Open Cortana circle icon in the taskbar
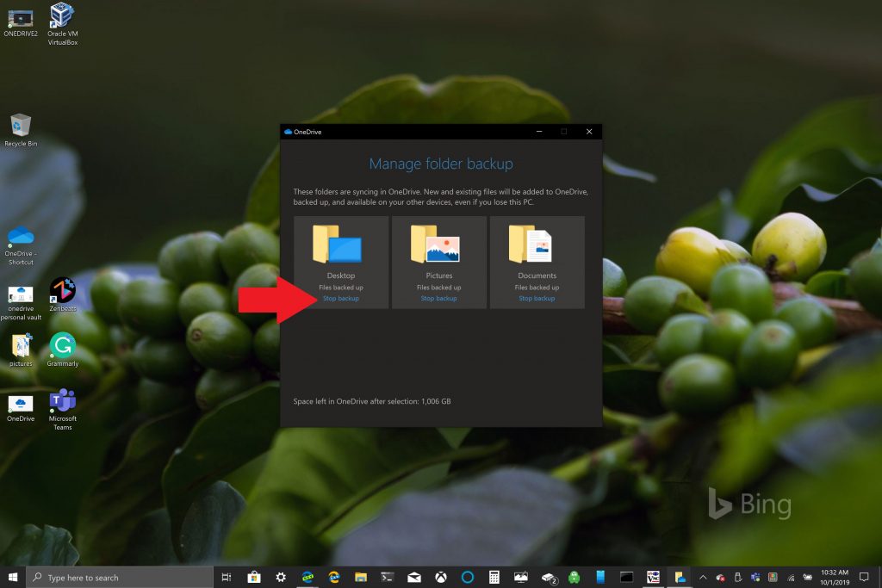 coord(468,578)
